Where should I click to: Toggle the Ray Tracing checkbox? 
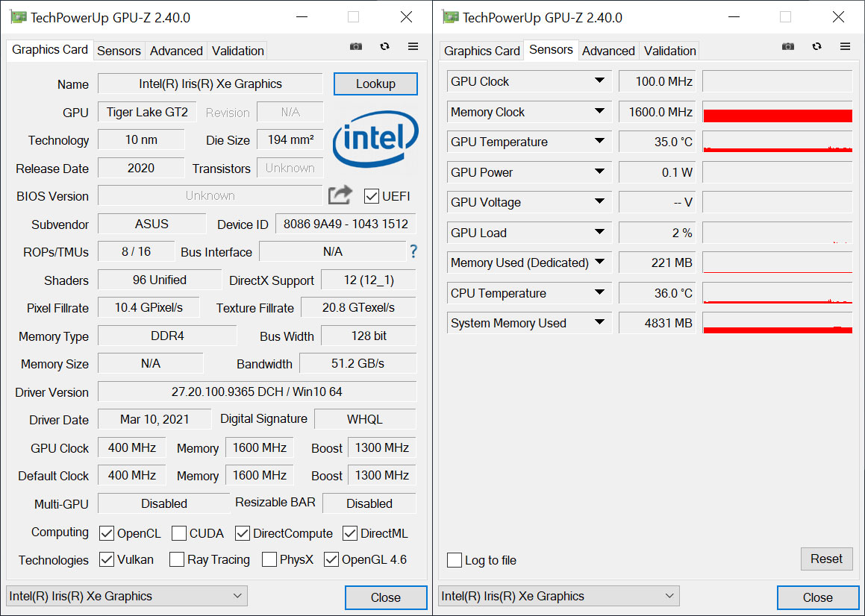click(x=177, y=559)
